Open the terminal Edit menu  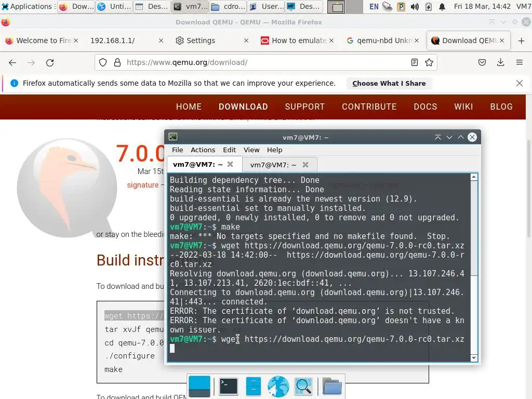point(229,150)
